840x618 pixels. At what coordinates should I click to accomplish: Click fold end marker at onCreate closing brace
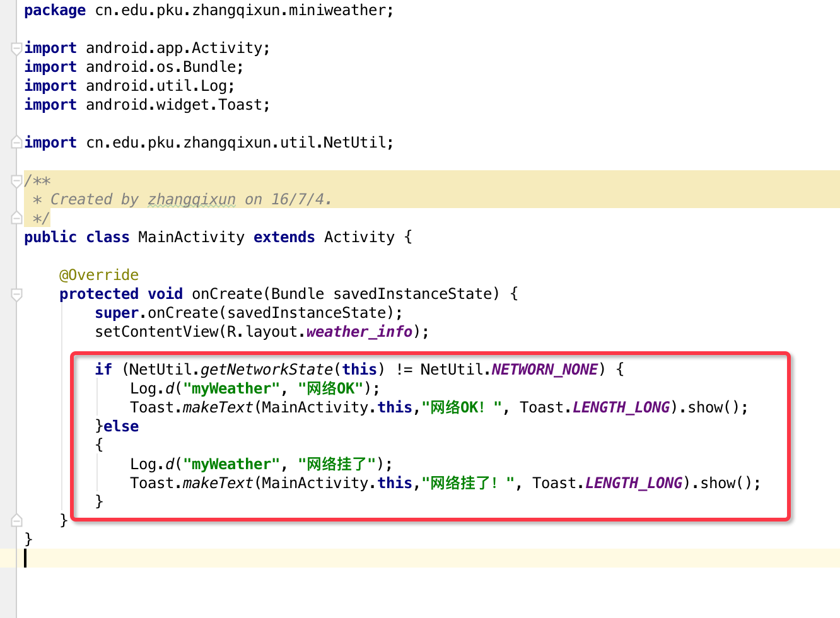(x=17, y=520)
